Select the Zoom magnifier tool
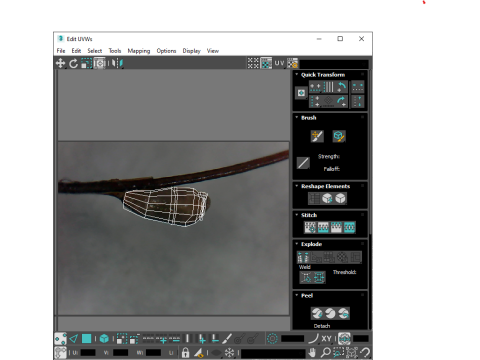The image size is (480, 360). 325,352
